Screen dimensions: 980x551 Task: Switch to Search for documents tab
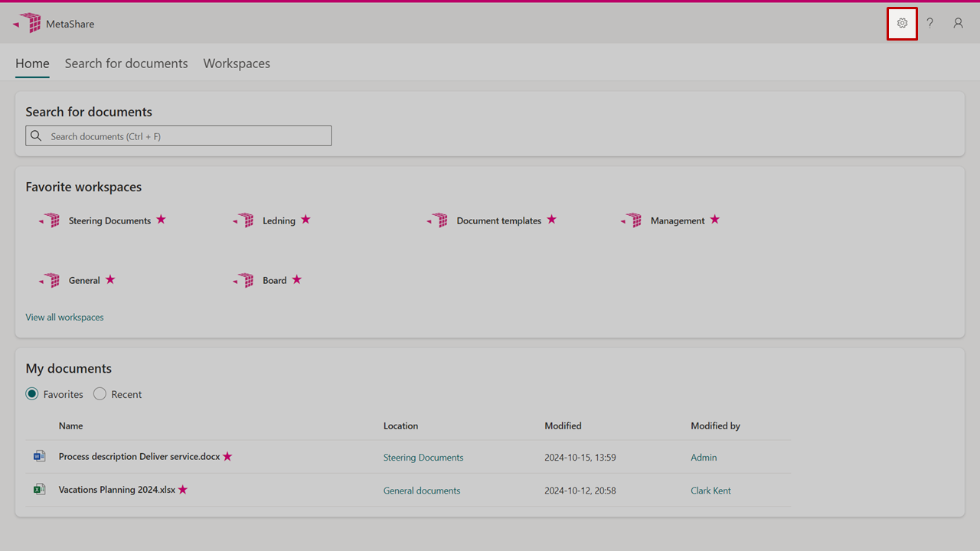pos(126,64)
